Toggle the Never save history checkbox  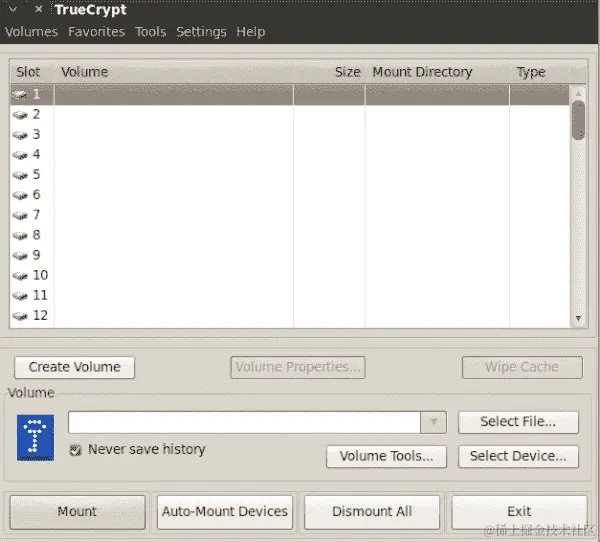click(75, 450)
